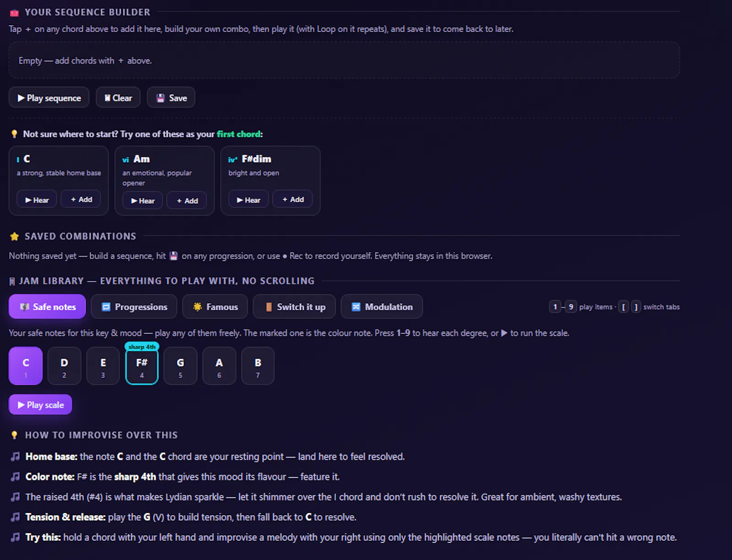Viewport: 732px width, 560px height.
Task: Open the Switch it up tab
Action: [294, 307]
